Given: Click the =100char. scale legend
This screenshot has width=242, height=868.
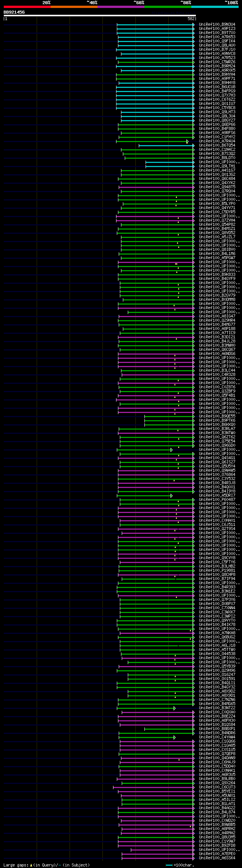Looking at the screenshot, I should (x=180, y=865).
